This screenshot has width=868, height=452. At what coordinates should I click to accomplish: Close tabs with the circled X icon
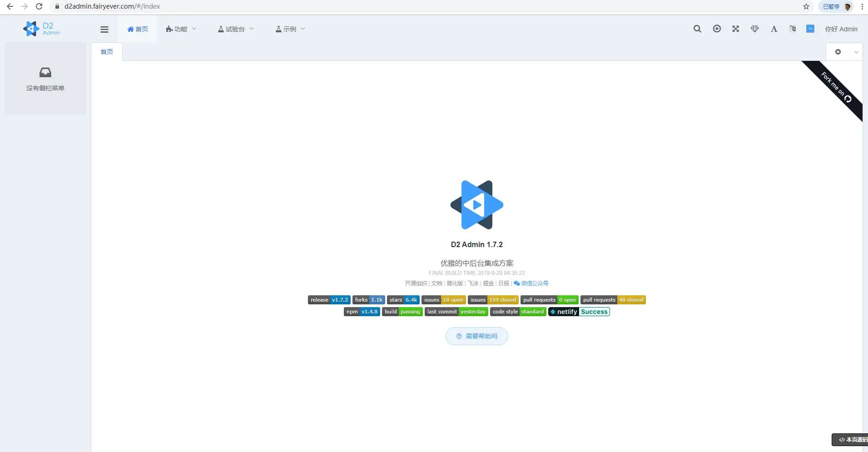pos(838,52)
